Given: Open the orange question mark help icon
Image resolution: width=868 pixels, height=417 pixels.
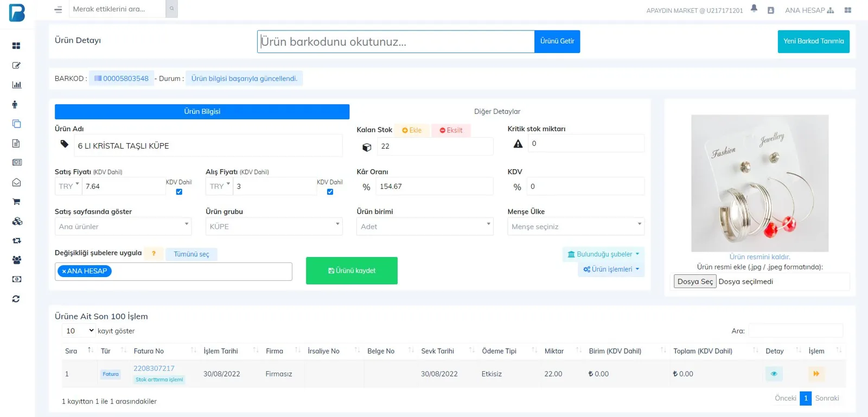Looking at the screenshot, I should coord(154,254).
